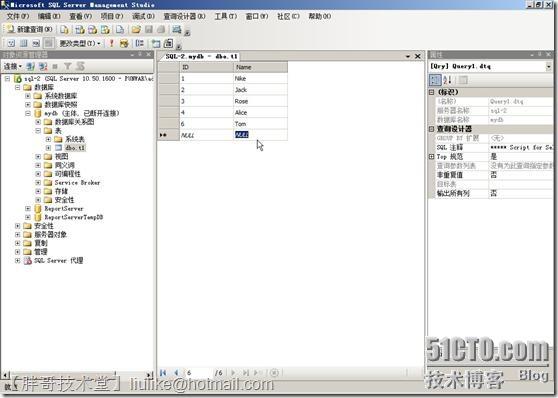Click the Verify SQL Syntax icon
The image size is (558, 398).
point(124,43)
